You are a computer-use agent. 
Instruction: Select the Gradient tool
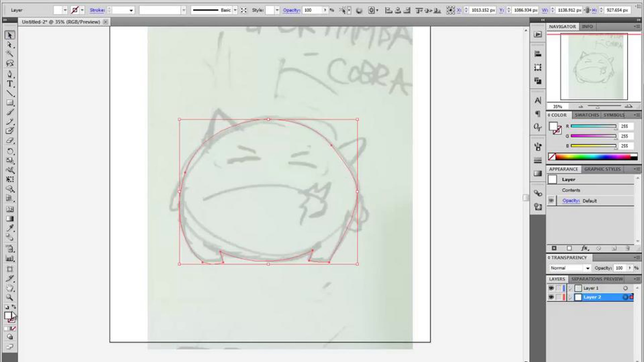(10, 219)
